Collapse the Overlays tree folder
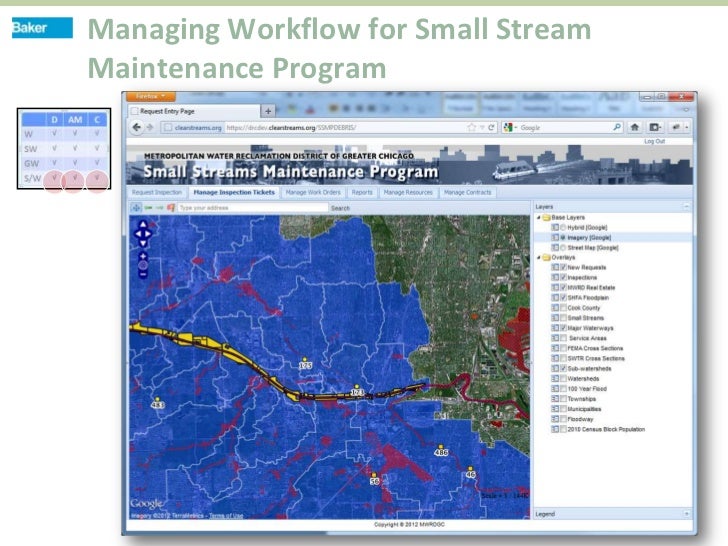 (x=539, y=257)
